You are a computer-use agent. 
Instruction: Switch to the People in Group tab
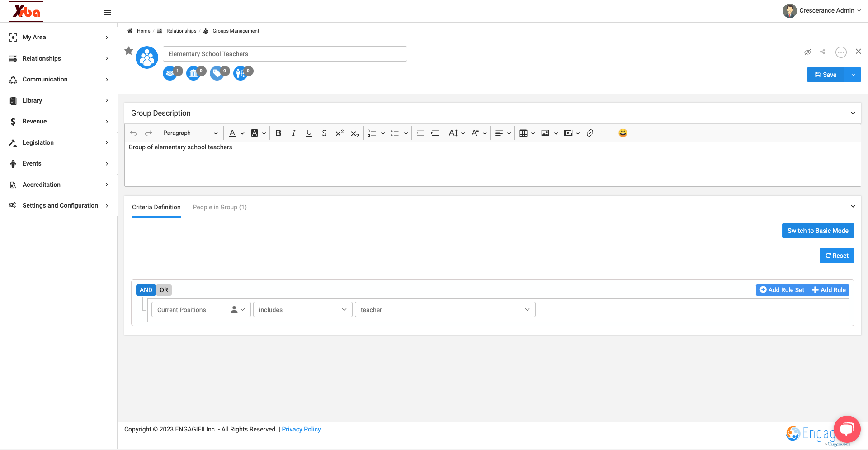tap(220, 207)
